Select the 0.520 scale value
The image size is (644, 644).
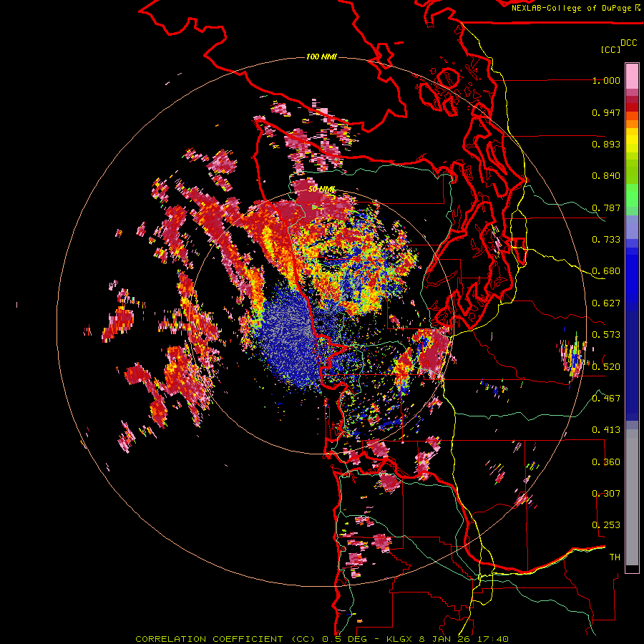pyautogui.click(x=606, y=367)
